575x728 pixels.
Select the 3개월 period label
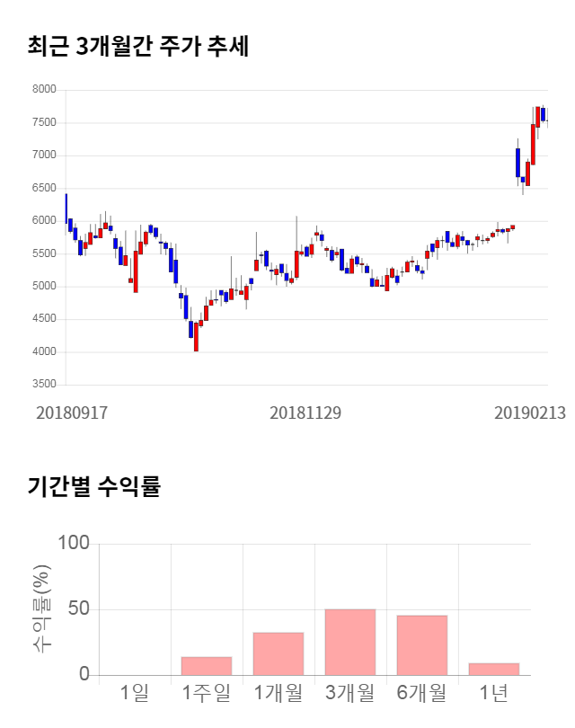[350, 693]
